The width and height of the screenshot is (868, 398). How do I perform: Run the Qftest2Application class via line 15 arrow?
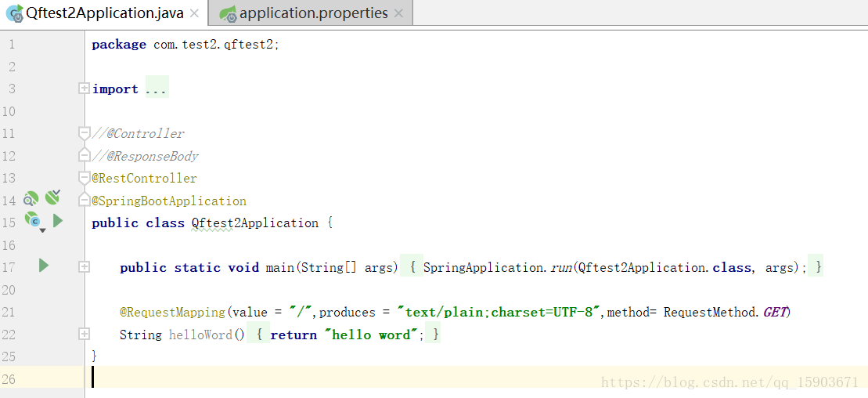pos(58,221)
